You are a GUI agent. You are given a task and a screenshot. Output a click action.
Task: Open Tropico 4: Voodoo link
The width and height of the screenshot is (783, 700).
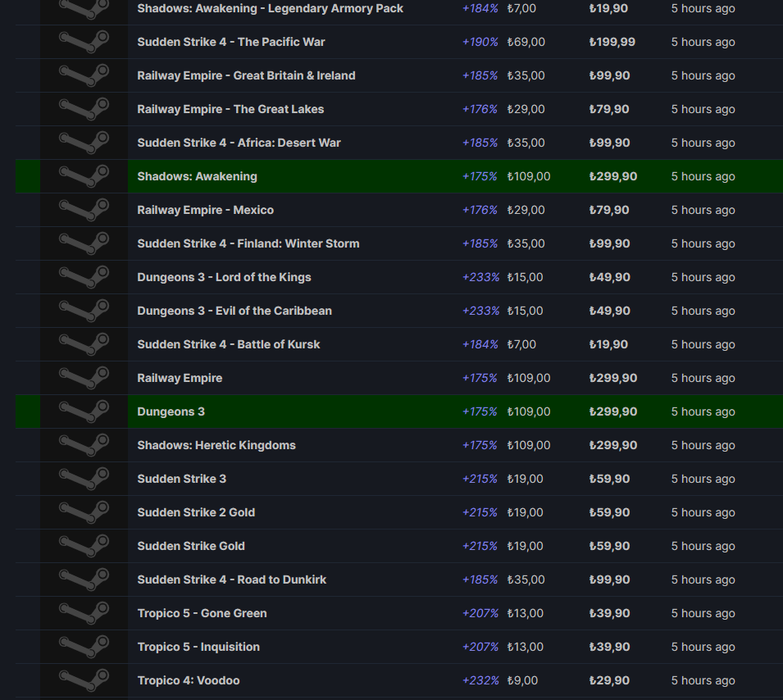click(189, 680)
